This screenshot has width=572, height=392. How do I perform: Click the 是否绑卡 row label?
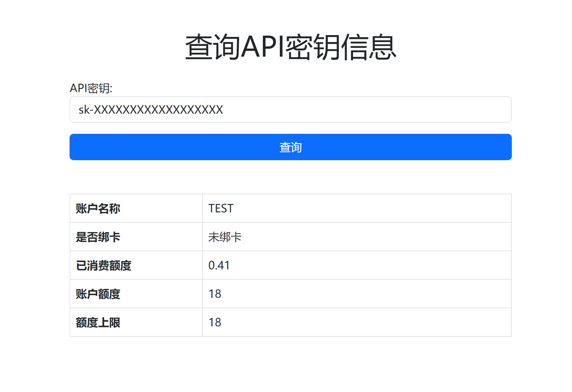(98, 237)
